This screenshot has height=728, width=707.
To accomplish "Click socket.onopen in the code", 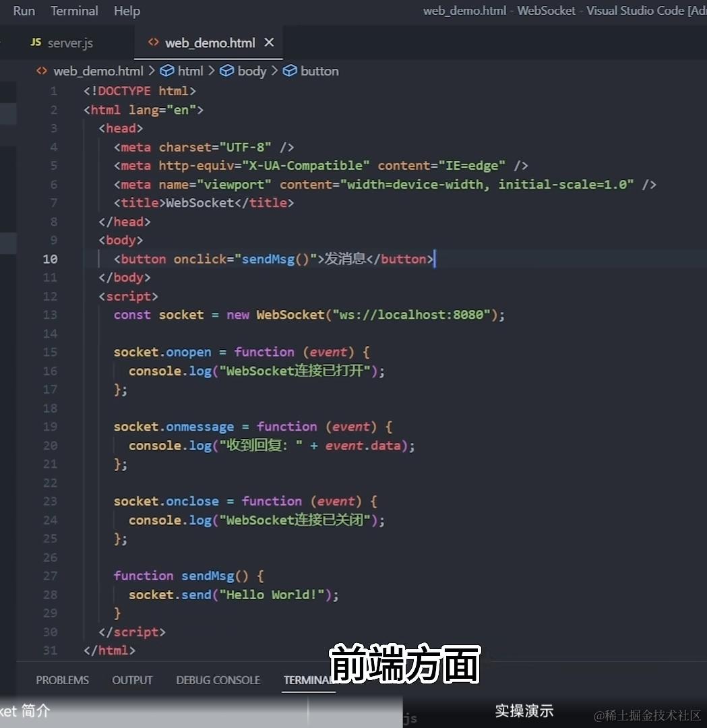I will pos(162,353).
